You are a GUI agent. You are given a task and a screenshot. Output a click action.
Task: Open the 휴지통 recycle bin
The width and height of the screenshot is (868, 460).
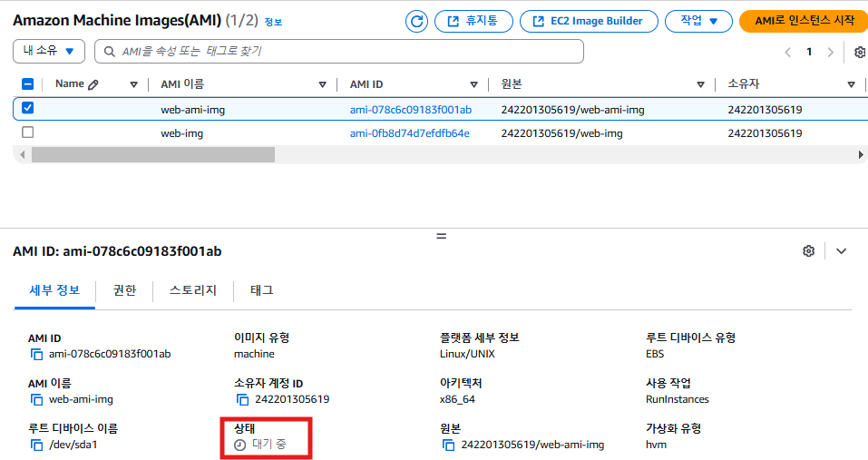[x=473, y=22]
